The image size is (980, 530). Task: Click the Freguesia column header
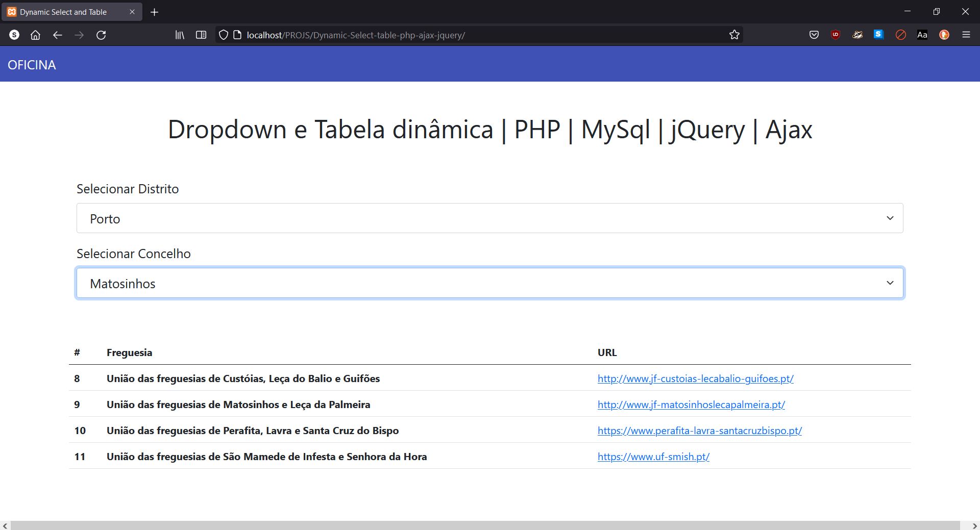[129, 352]
